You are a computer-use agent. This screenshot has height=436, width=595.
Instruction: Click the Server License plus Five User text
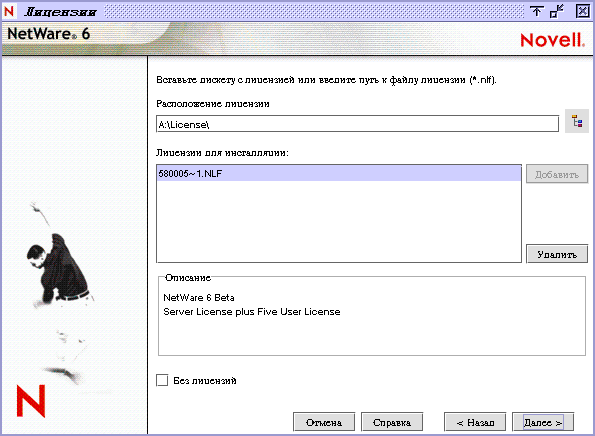(252, 312)
